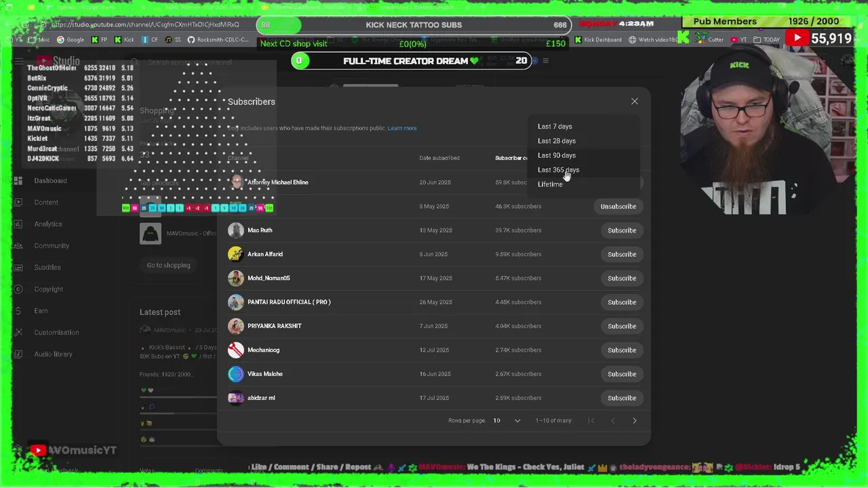Click Mohd_Noman05's avatar
This screenshot has height=488, width=868.
236,278
